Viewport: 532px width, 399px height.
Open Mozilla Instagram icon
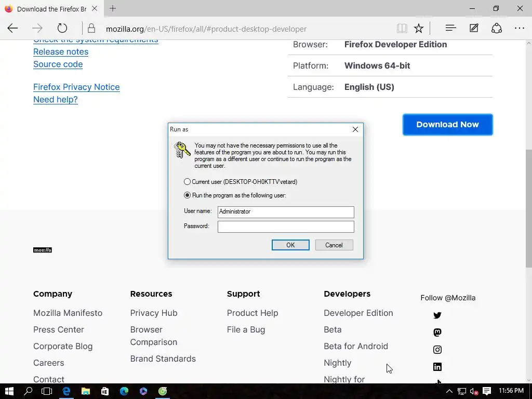[437, 350]
